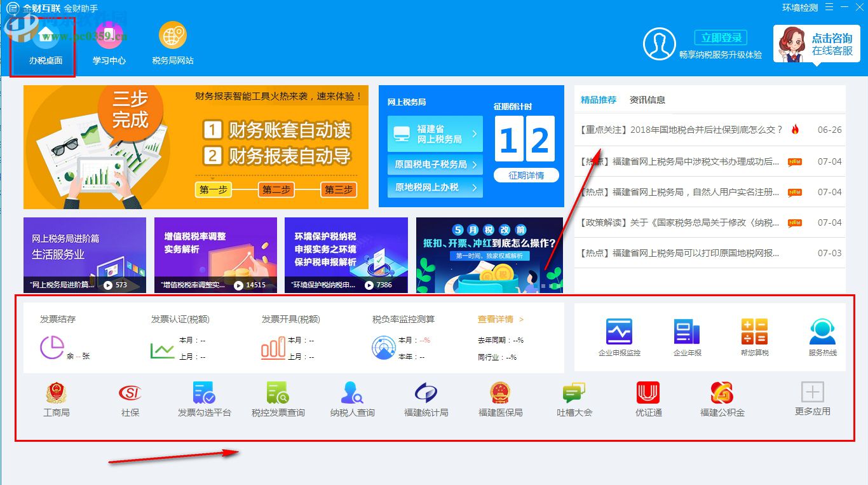Click the 财务报表智能工具 orange banner
The width and height of the screenshot is (868, 485).
pyautogui.click(x=196, y=147)
